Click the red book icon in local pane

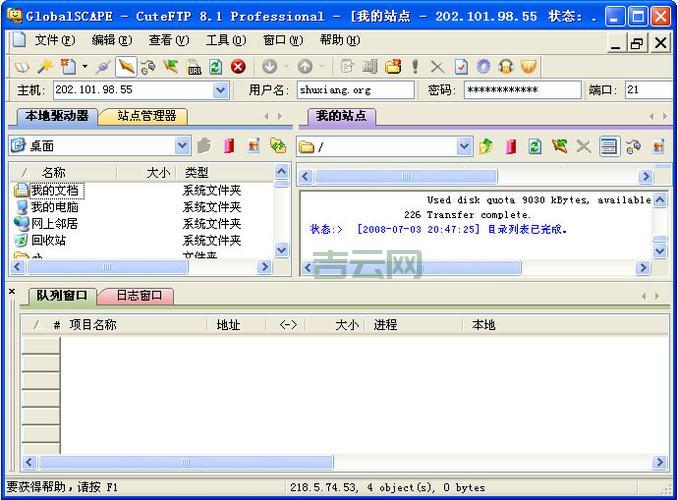coord(229,146)
